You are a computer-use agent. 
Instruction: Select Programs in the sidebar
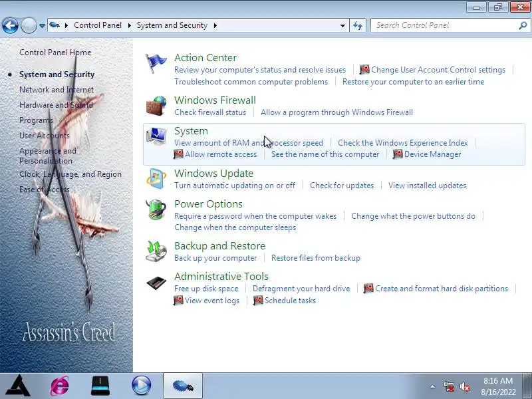tap(36, 120)
